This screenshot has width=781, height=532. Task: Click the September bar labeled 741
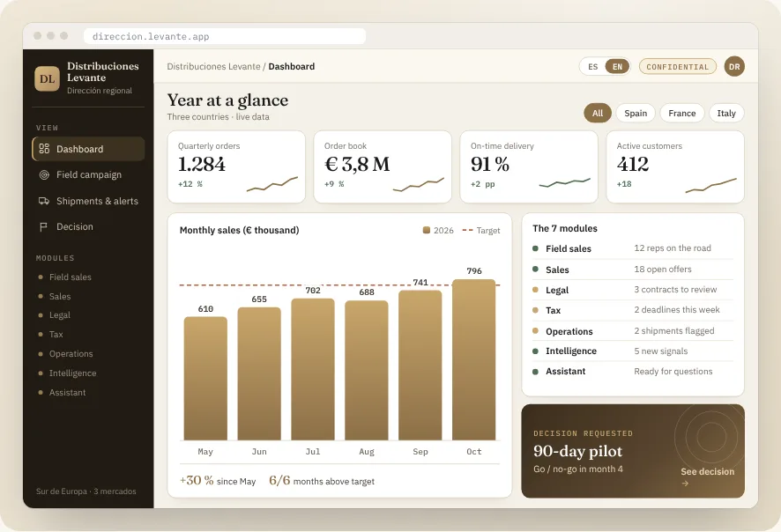(x=420, y=365)
